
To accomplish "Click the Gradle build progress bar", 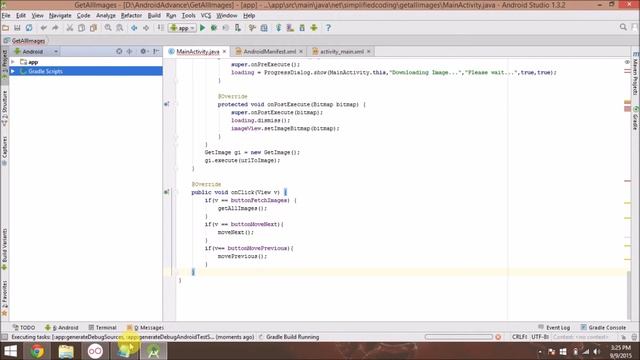I will coord(458,337).
